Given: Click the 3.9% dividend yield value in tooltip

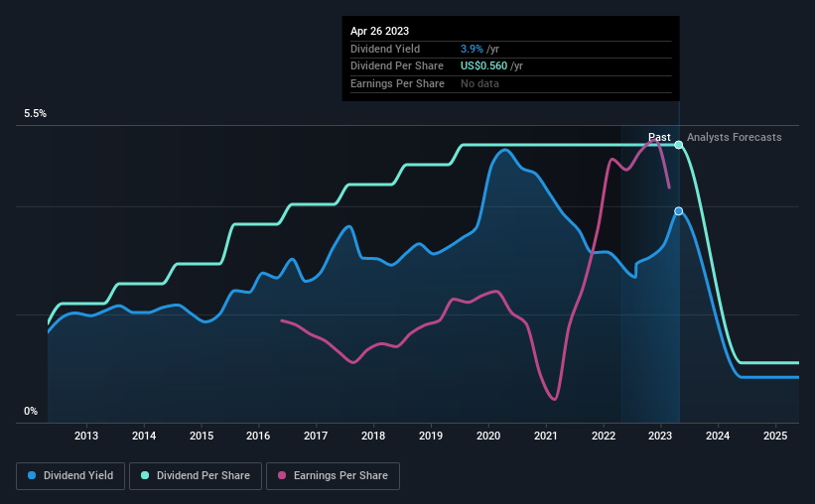Looking at the screenshot, I should 472,49.
